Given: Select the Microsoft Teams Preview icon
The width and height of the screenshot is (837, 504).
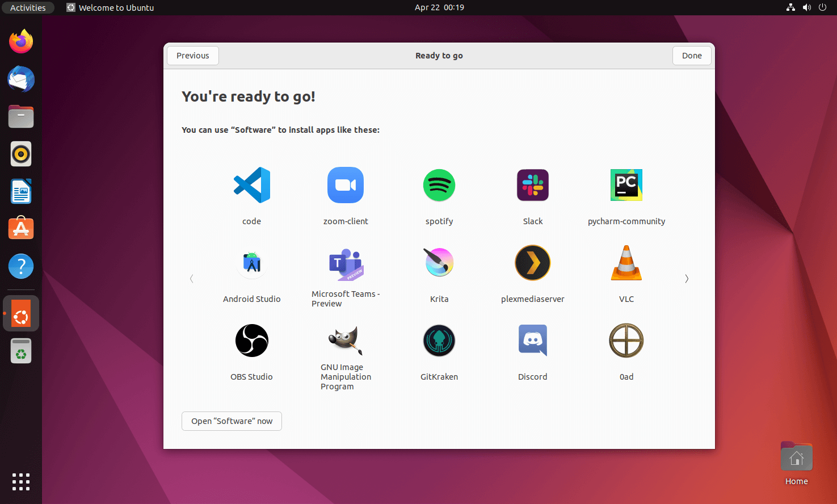Looking at the screenshot, I should (345, 264).
